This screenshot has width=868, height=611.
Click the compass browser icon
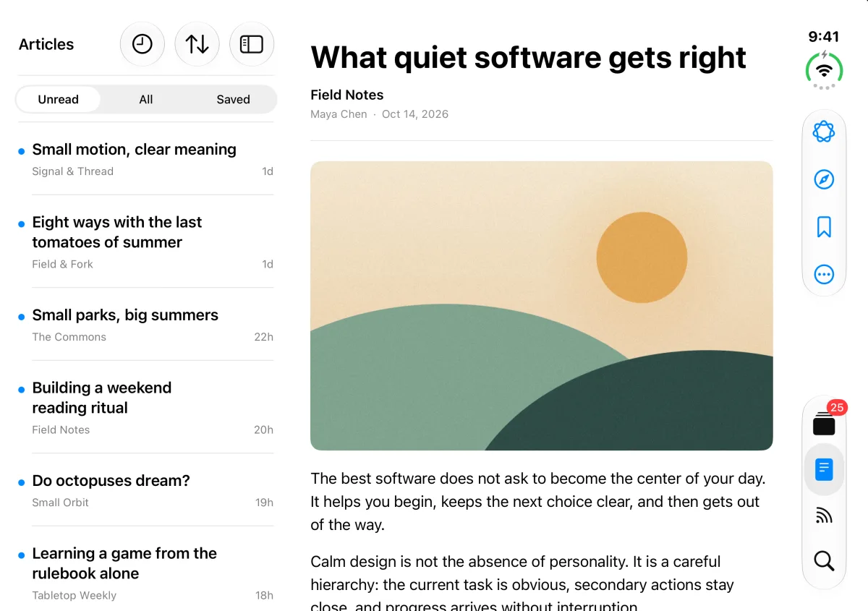coord(824,179)
